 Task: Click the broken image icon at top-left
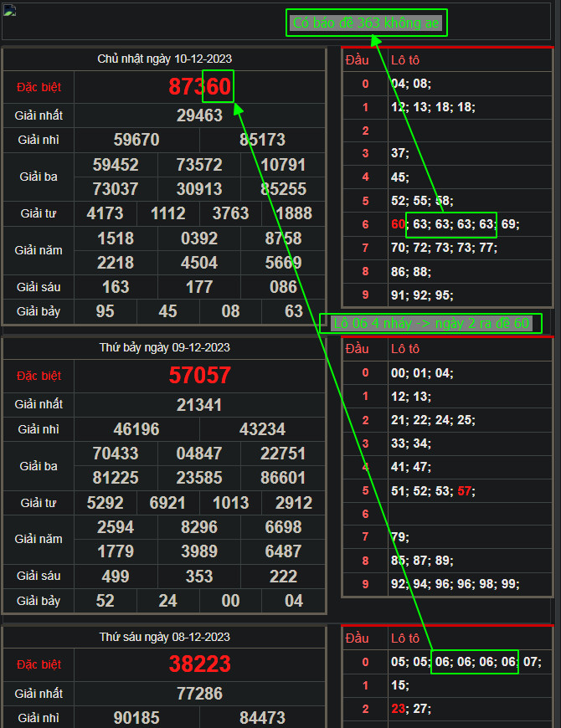(11, 11)
